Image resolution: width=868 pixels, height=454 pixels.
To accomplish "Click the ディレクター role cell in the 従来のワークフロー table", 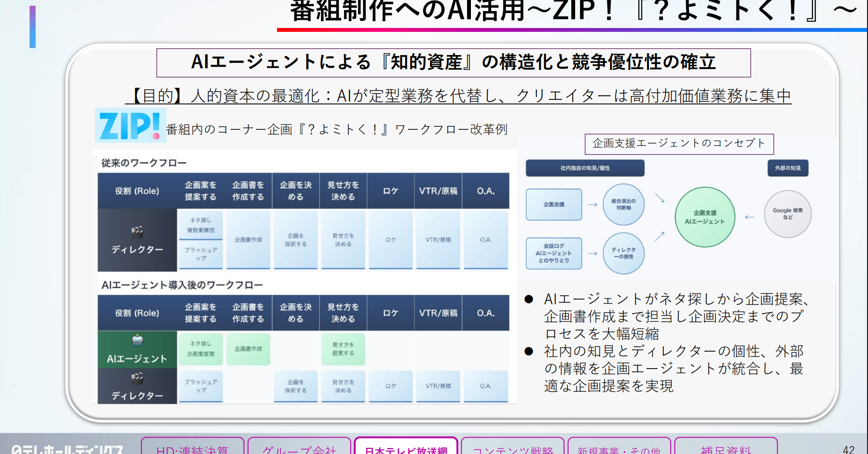I will [x=137, y=240].
